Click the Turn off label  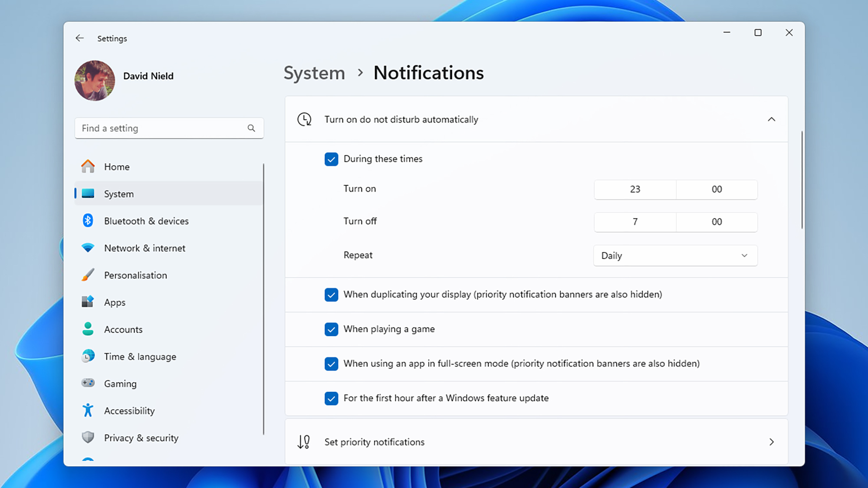(360, 222)
